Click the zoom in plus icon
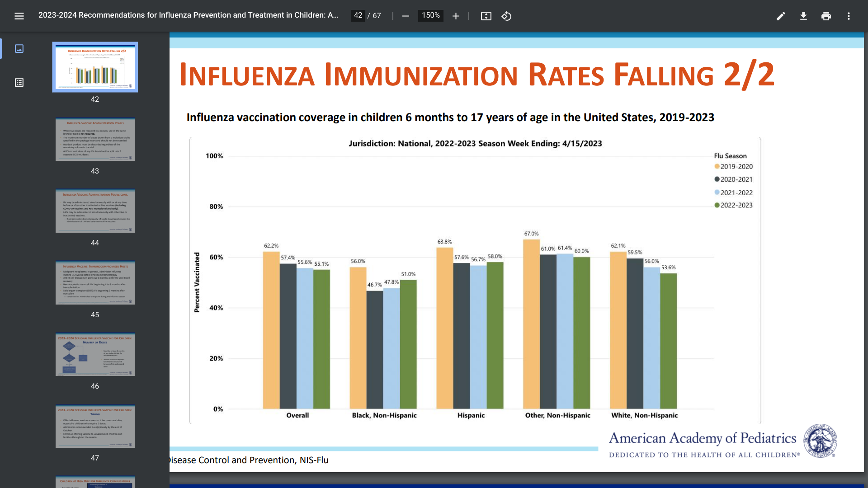This screenshot has width=868, height=488. [x=456, y=16]
